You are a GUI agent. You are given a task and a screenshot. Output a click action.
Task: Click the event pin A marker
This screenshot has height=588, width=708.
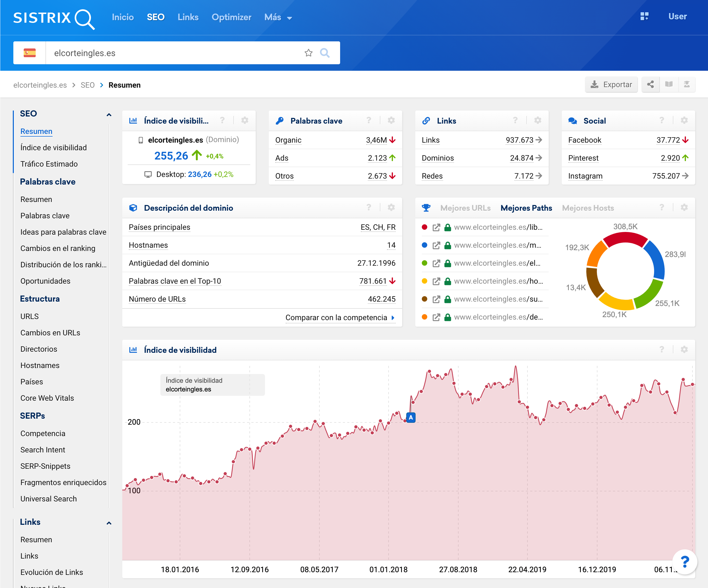(411, 418)
